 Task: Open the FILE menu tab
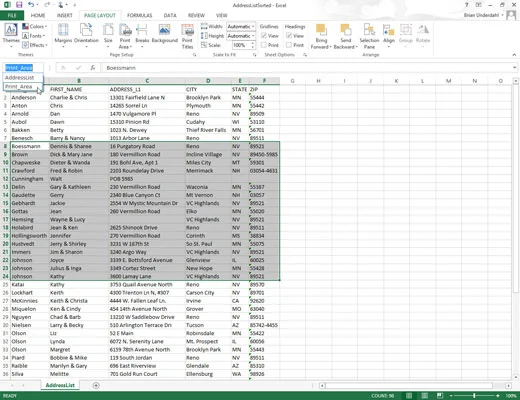pos(12,15)
